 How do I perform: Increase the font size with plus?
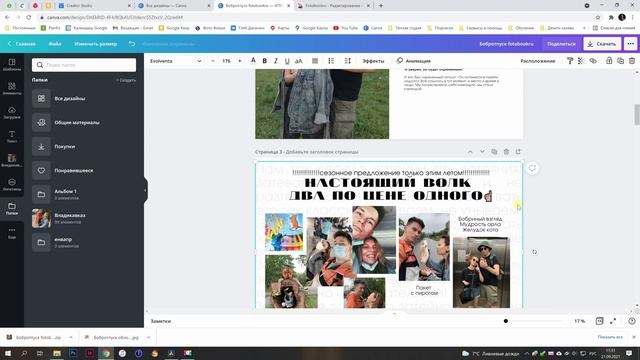(x=240, y=61)
